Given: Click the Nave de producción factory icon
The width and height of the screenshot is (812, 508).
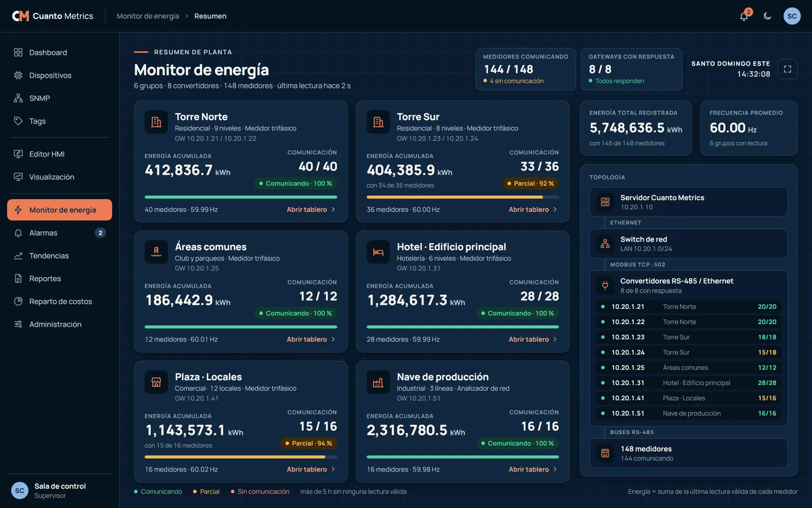Looking at the screenshot, I should coord(378,382).
